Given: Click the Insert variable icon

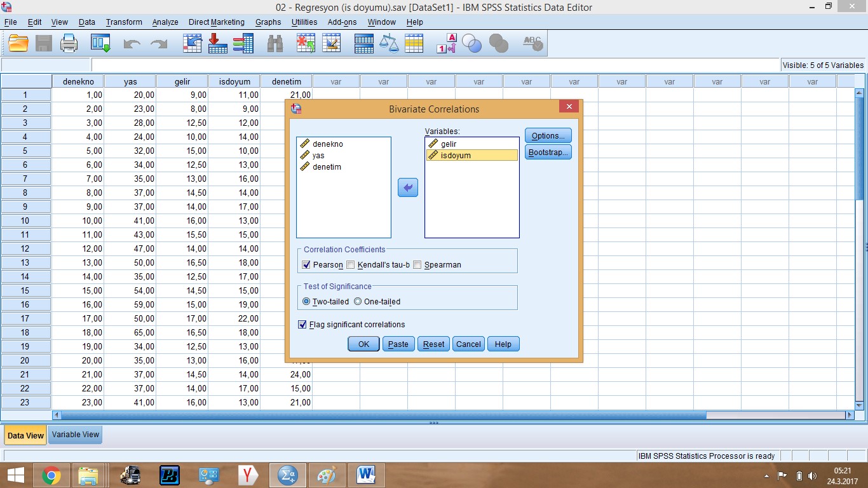Looking at the screenshot, I should (x=332, y=43).
